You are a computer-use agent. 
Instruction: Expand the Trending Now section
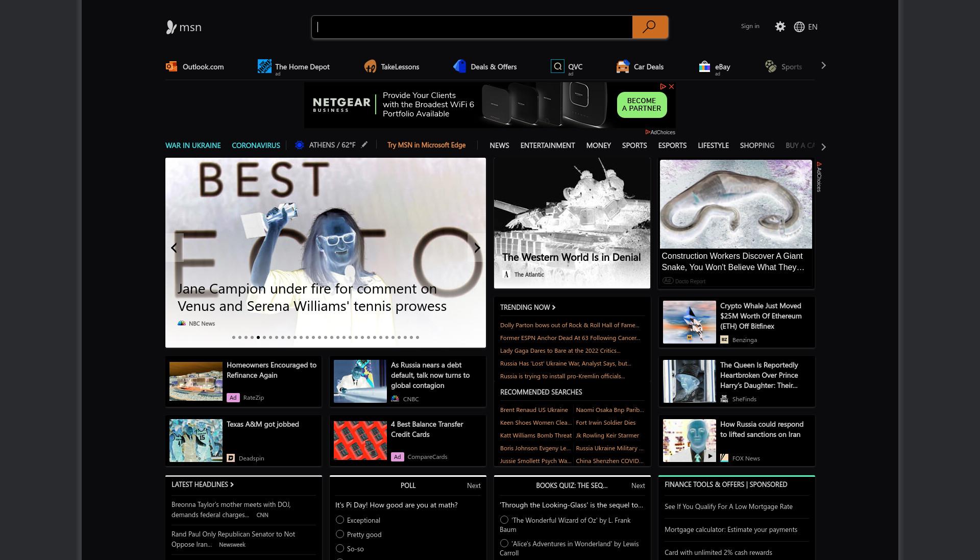coord(528,307)
